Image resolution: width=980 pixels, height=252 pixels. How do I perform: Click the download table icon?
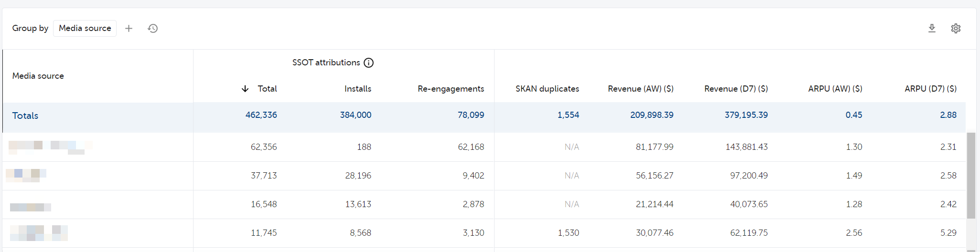tap(932, 29)
